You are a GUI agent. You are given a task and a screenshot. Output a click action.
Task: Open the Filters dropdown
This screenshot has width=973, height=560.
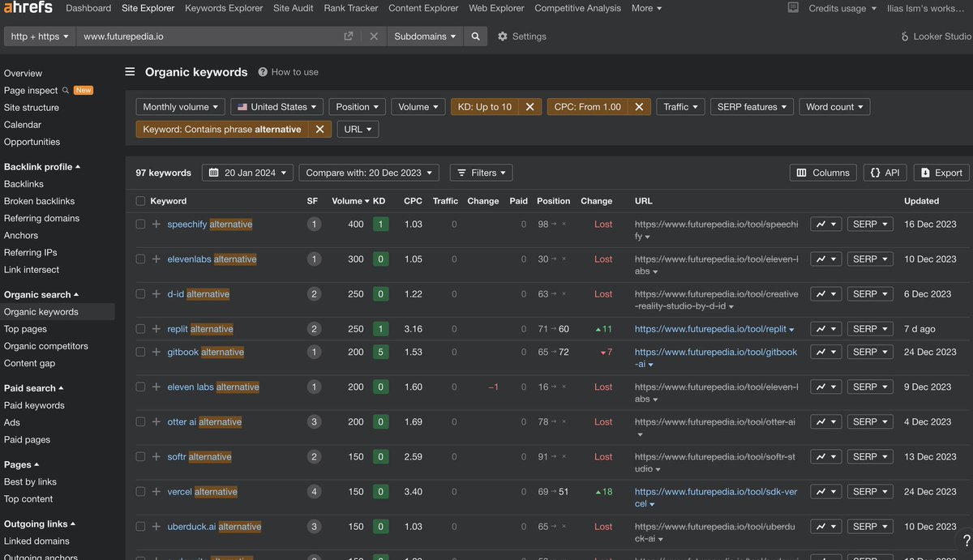[x=481, y=173]
